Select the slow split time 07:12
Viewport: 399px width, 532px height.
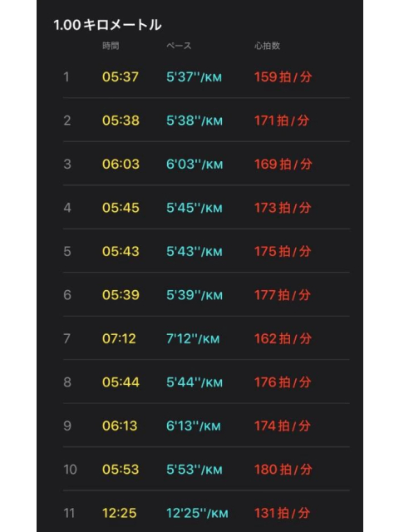tap(119, 338)
